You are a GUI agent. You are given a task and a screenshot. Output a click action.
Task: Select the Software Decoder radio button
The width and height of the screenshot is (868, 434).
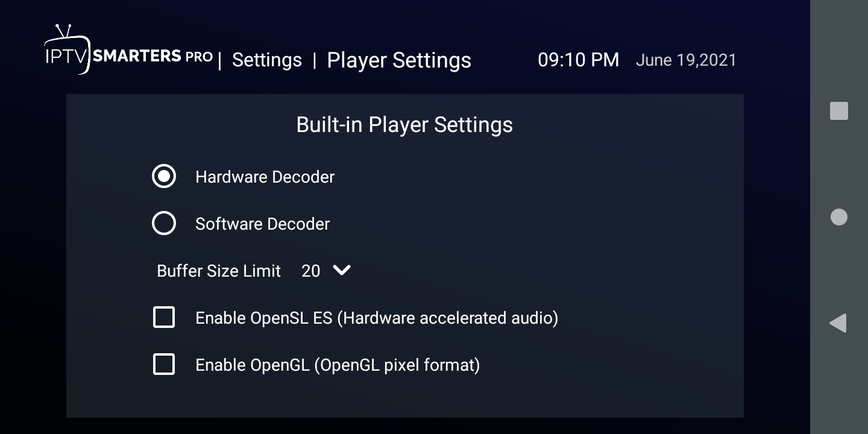[x=164, y=224]
